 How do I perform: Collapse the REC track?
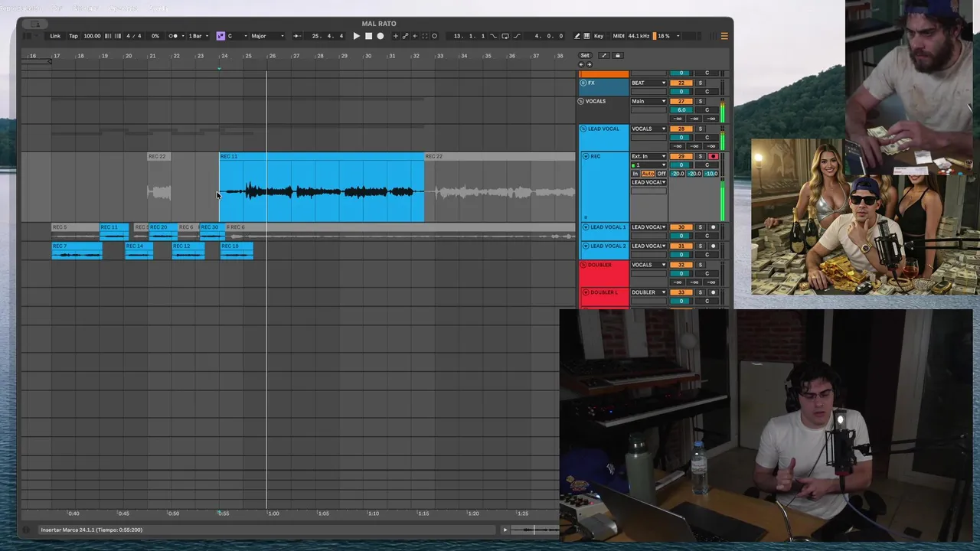click(586, 156)
